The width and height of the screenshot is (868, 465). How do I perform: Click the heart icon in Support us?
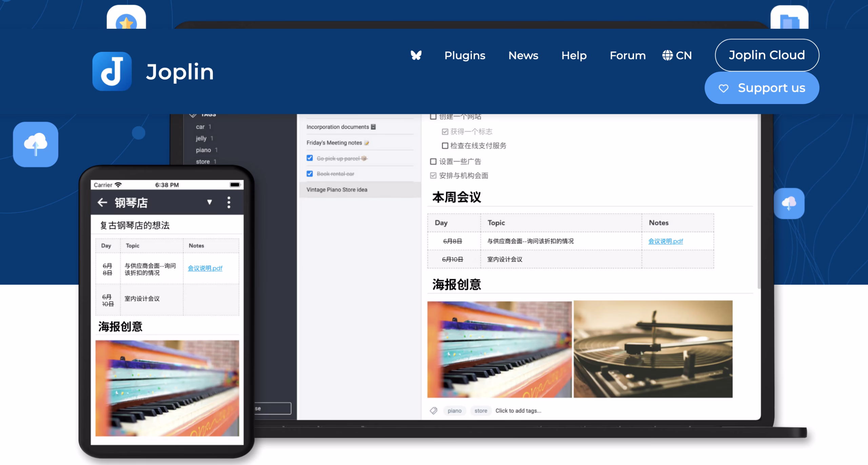(723, 88)
